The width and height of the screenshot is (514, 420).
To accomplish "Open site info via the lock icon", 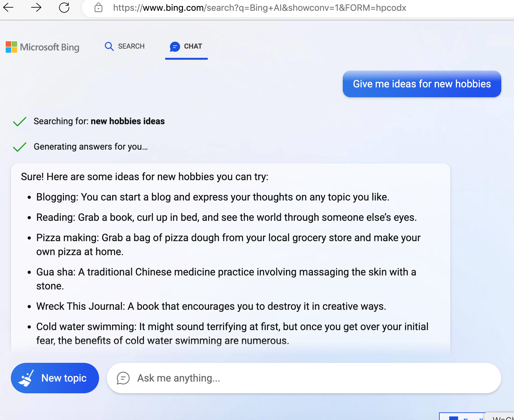I will pos(98,8).
